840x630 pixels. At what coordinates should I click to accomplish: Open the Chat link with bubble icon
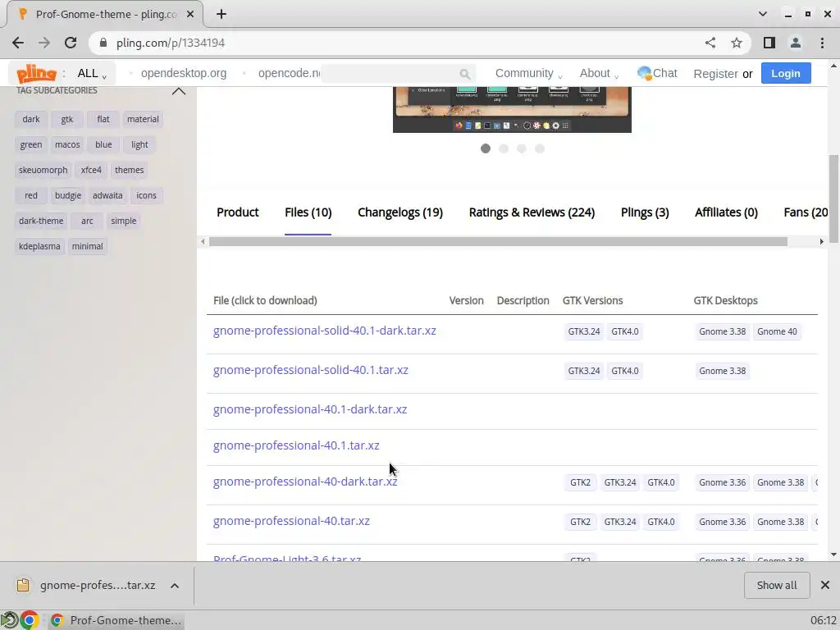657,73
